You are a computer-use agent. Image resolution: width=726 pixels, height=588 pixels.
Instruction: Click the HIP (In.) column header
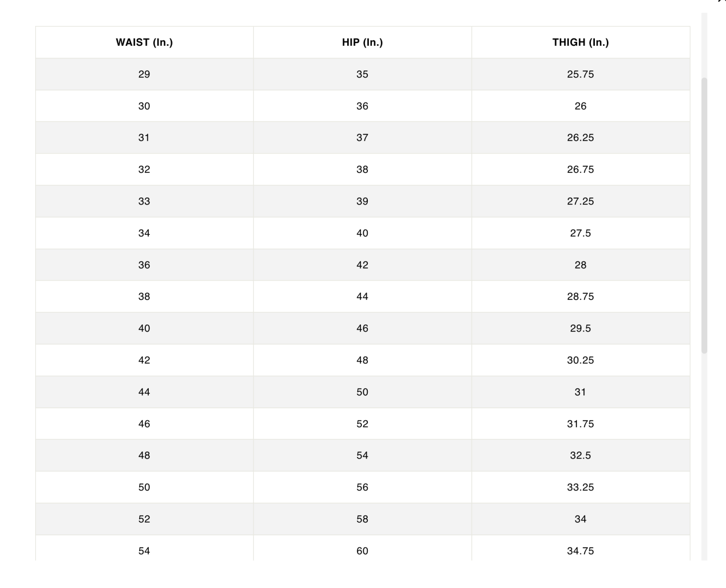coord(362,42)
